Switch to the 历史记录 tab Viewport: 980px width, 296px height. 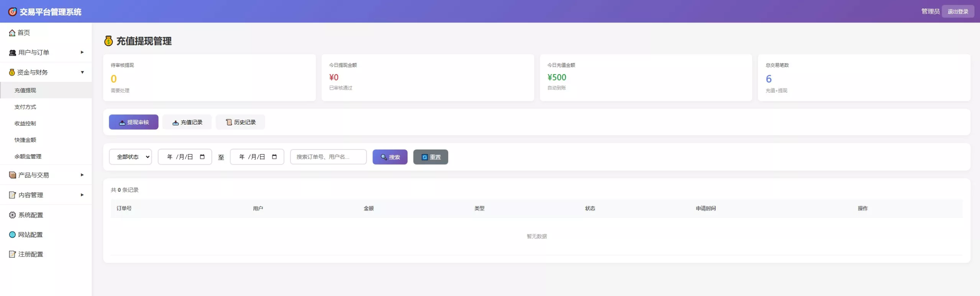[x=240, y=122]
